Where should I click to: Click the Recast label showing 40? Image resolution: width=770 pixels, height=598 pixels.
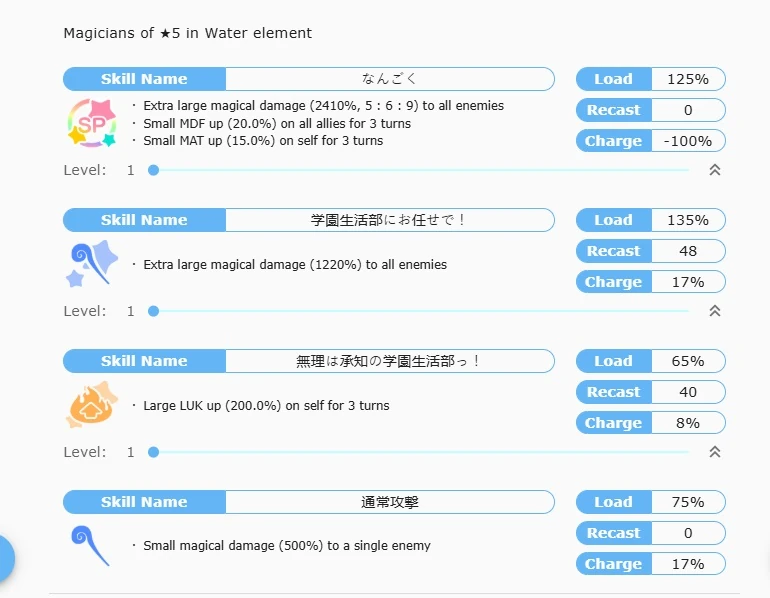[x=614, y=392]
